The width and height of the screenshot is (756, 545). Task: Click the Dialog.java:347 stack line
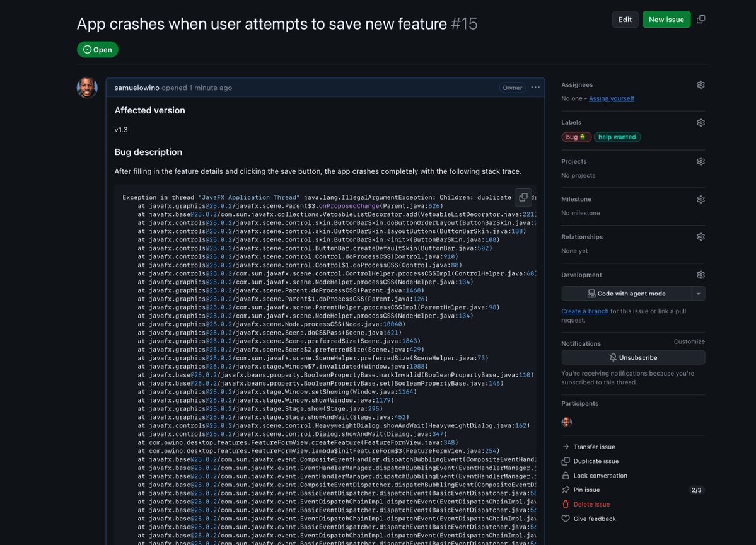tap(292, 434)
